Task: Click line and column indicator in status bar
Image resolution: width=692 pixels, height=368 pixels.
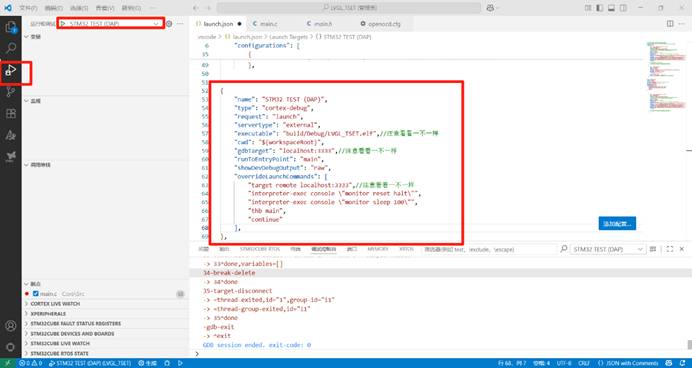Action: pos(511,363)
